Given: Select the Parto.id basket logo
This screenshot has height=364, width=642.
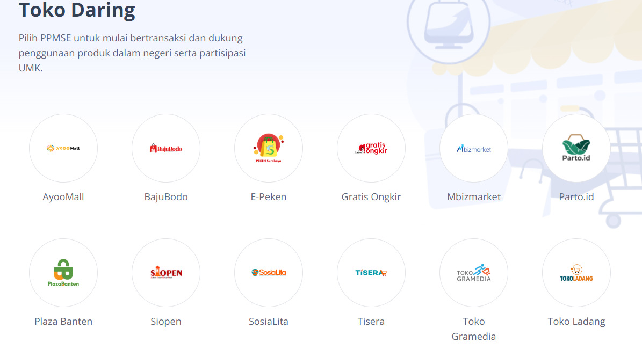Looking at the screenshot, I should coord(576,148).
